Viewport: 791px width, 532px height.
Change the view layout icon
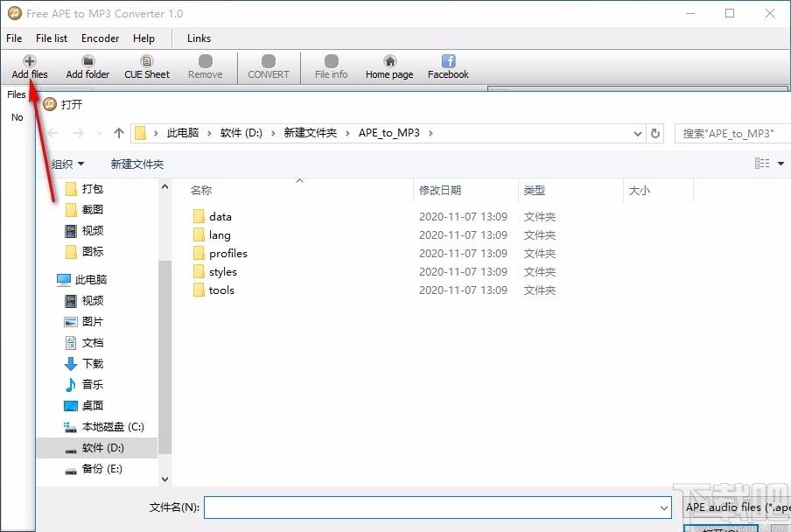click(762, 163)
